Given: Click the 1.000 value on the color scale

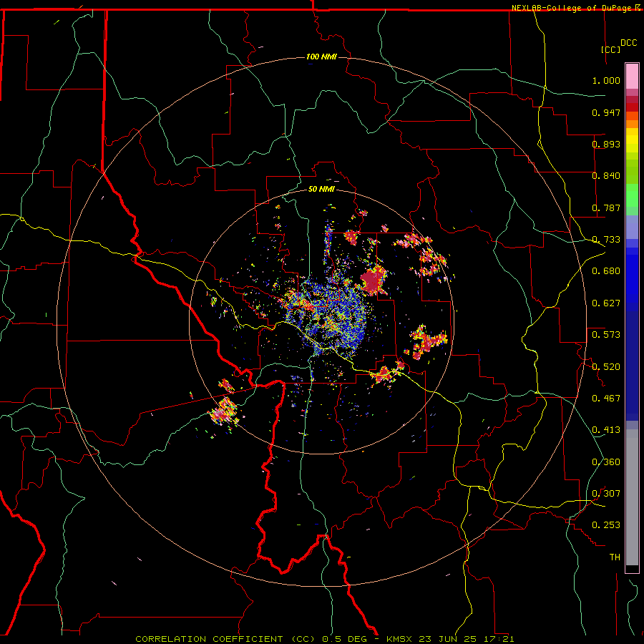Looking at the screenshot, I should point(606,80).
